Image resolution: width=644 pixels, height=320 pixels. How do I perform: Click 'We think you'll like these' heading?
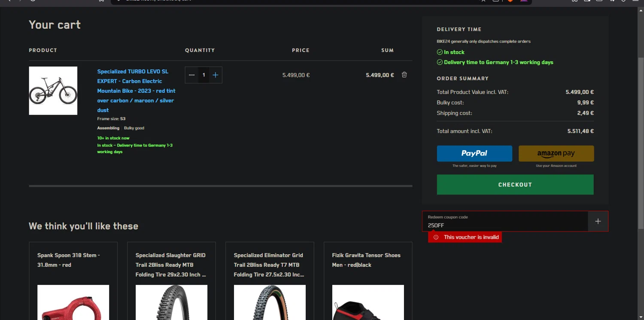coord(83,226)
